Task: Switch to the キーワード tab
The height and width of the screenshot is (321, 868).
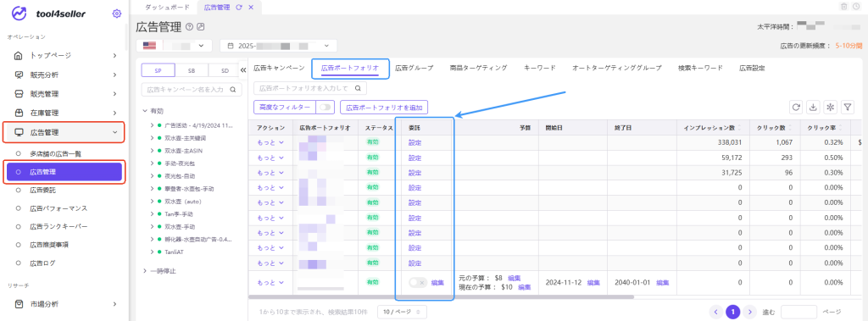Action: [x=540, y=68]
